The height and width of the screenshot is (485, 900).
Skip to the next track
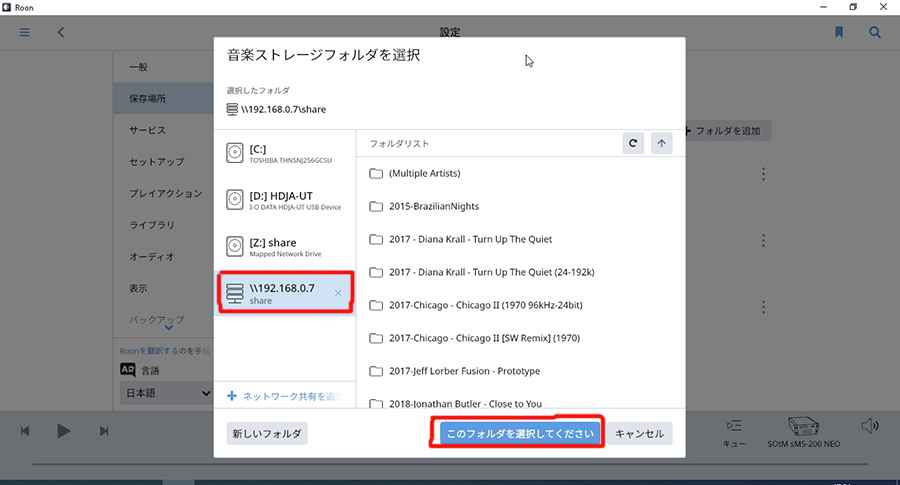(104, 430)
